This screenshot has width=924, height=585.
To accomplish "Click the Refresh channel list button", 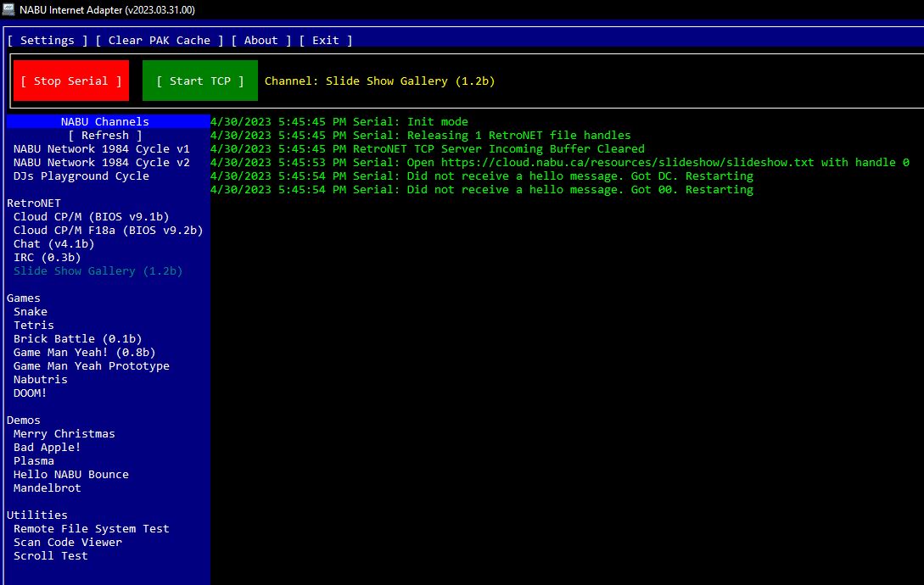I will click(105, 135).
